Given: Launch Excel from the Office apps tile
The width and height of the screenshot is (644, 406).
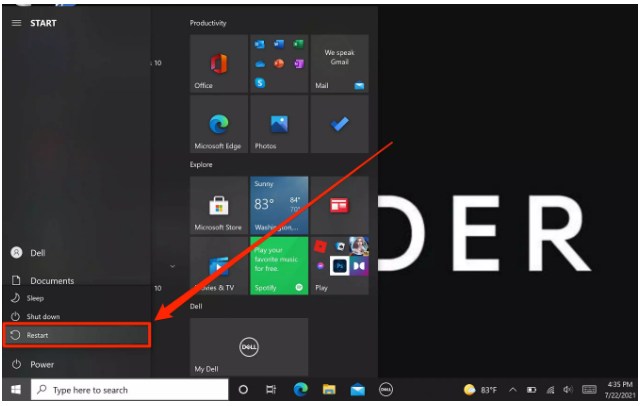Looking at the screenshot, I should pos(299,44).
